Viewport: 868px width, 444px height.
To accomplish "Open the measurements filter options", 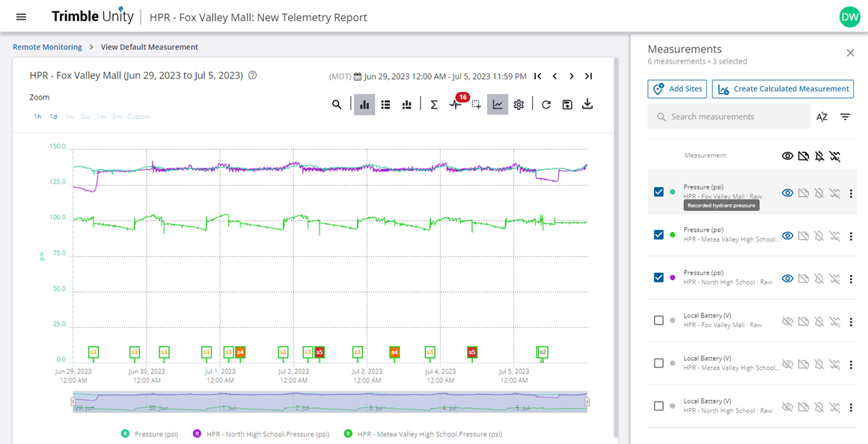I will pyautogui.click(x=845, y=117).
